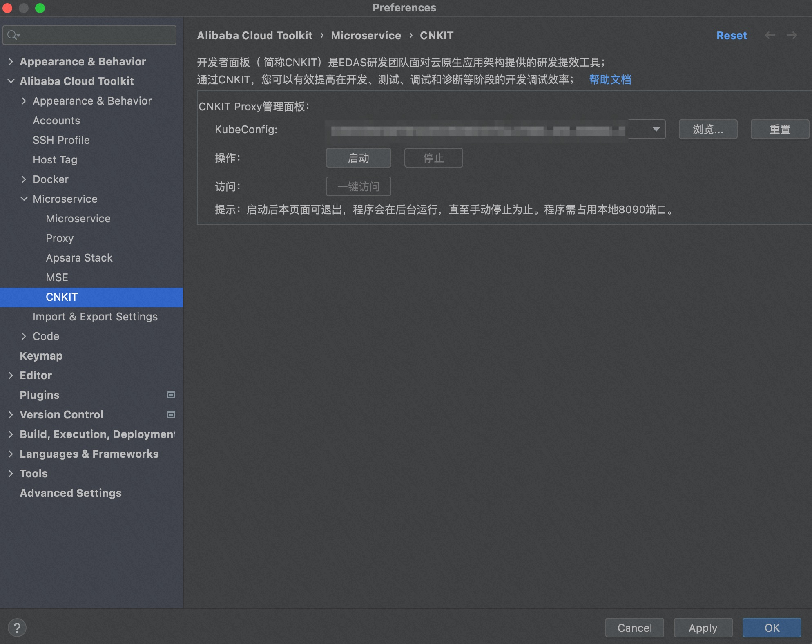Click the CNKIT Proxy管理面板 heading
The width and height of the screenshot is (812, 644).
(x=254, y=107)
